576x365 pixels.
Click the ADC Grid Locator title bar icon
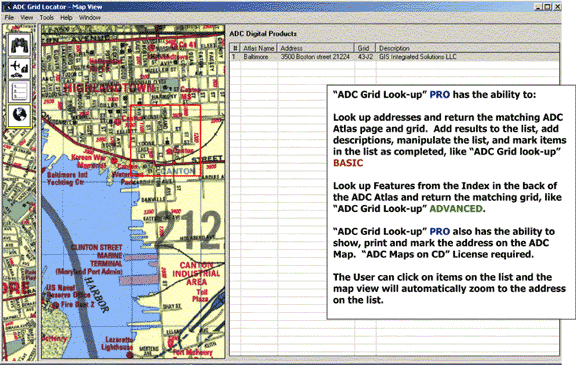click(x=7, y=7)
